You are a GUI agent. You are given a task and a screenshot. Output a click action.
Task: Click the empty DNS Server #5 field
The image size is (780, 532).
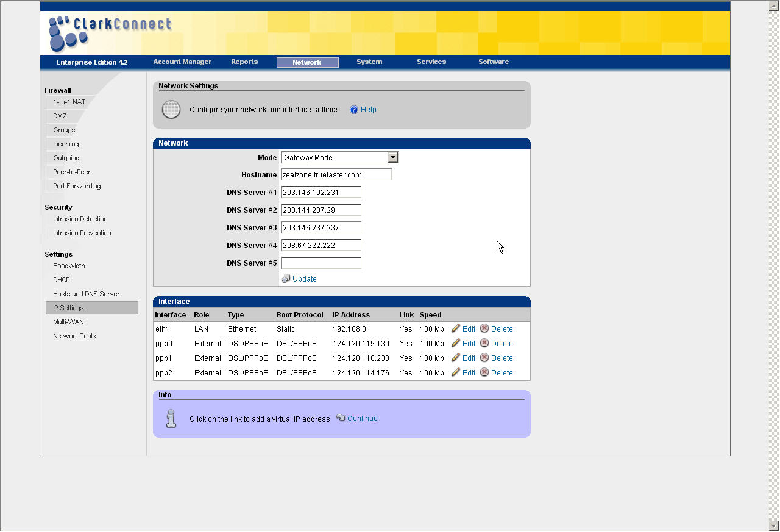tap(321, 263)
